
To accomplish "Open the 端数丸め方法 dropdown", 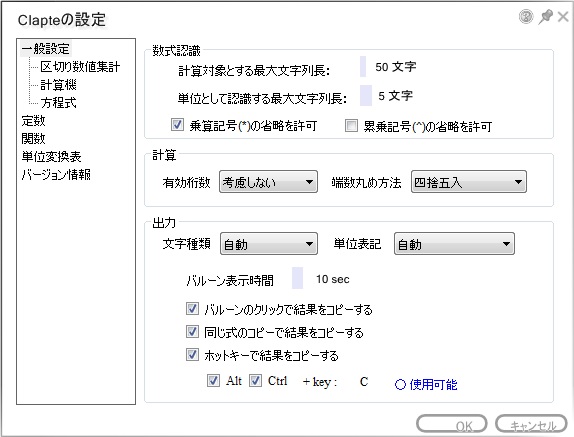I will pos(469,182).
